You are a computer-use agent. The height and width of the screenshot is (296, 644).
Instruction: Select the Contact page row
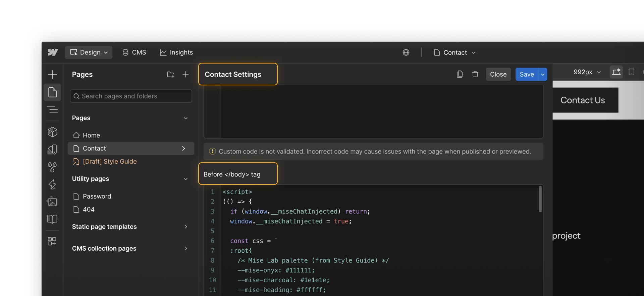131,149
